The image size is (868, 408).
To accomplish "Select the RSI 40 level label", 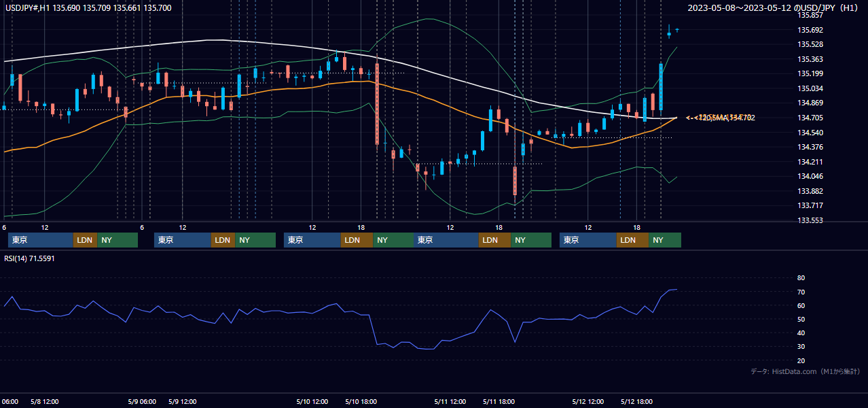I will pyautogui.click(x=801, y=333).
